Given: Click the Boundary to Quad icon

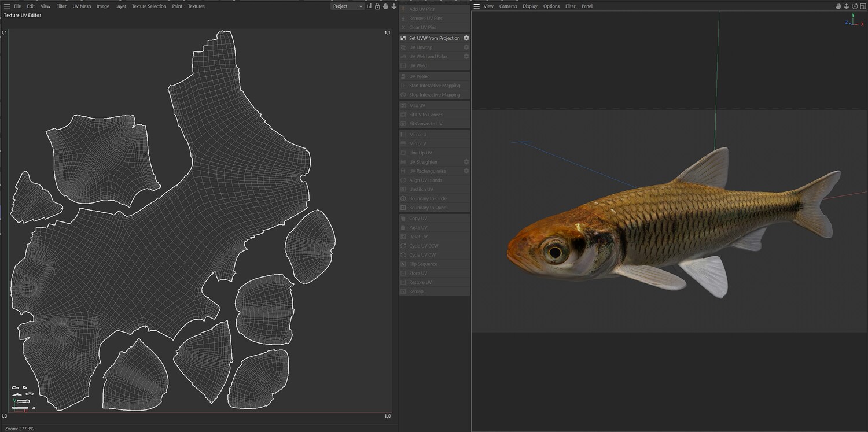Looking at the screenshot, I should pyautogui.click(x=403, y=208).
